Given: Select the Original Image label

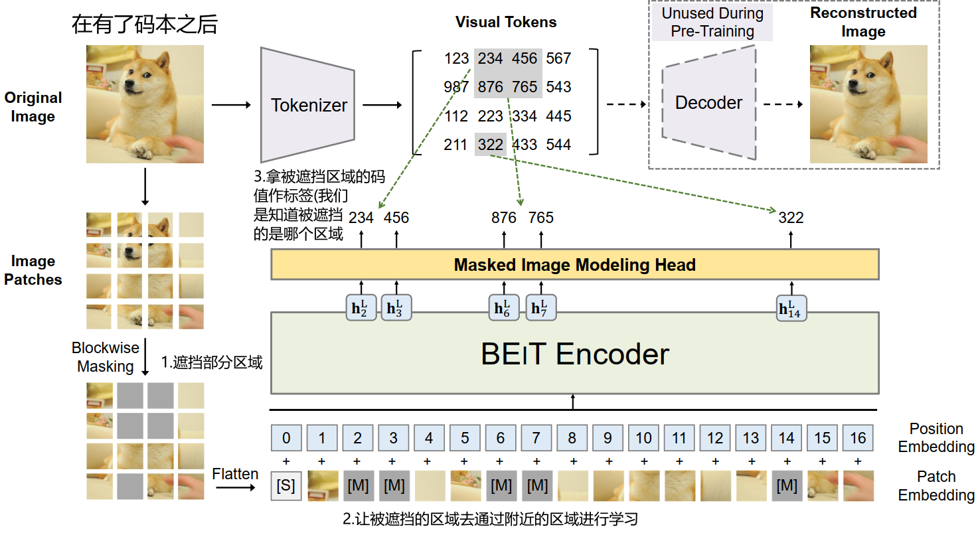Looking at the screenshot, I should (x=33, y=107).
